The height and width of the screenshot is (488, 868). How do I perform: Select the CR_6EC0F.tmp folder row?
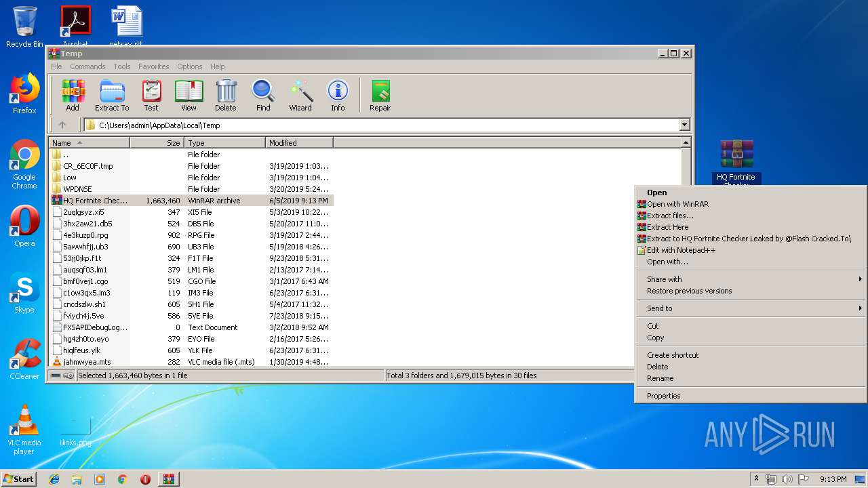191,166
